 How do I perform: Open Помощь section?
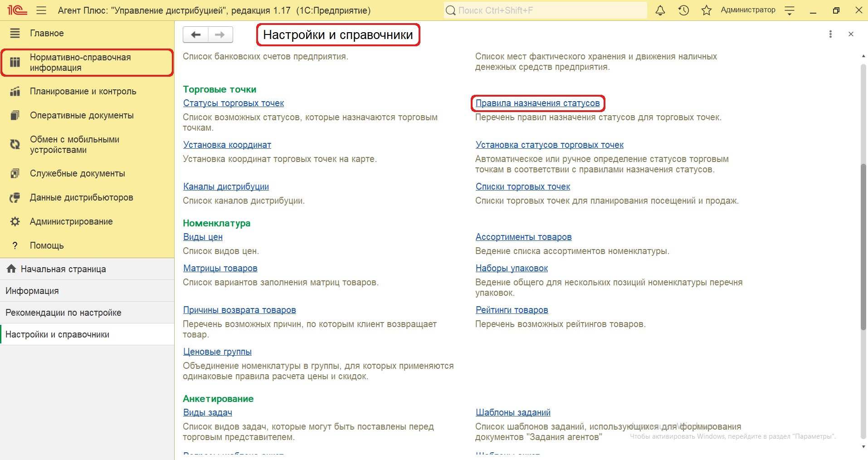coord(87,245)
